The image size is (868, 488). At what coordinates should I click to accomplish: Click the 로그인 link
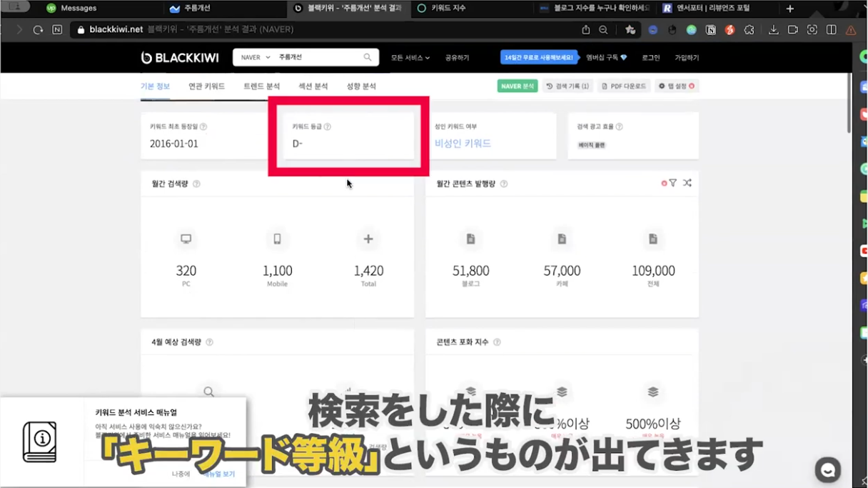pos(651,57)
